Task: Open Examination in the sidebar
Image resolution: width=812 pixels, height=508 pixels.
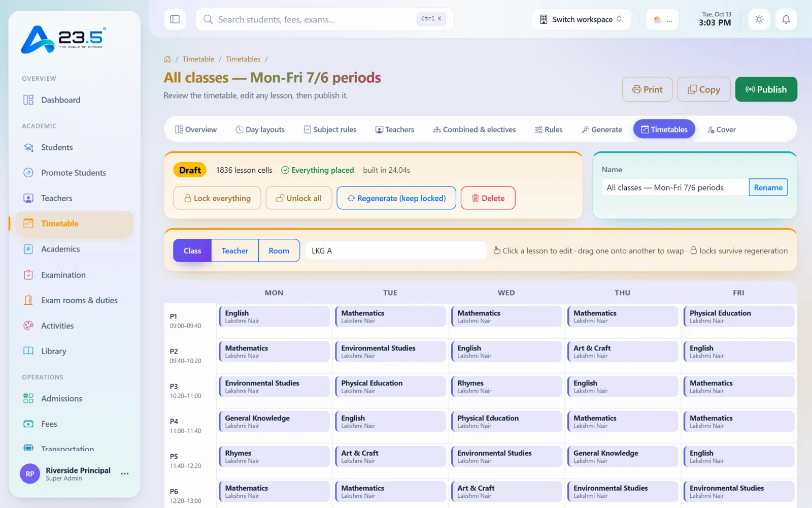Action: (x=75, y=275)
